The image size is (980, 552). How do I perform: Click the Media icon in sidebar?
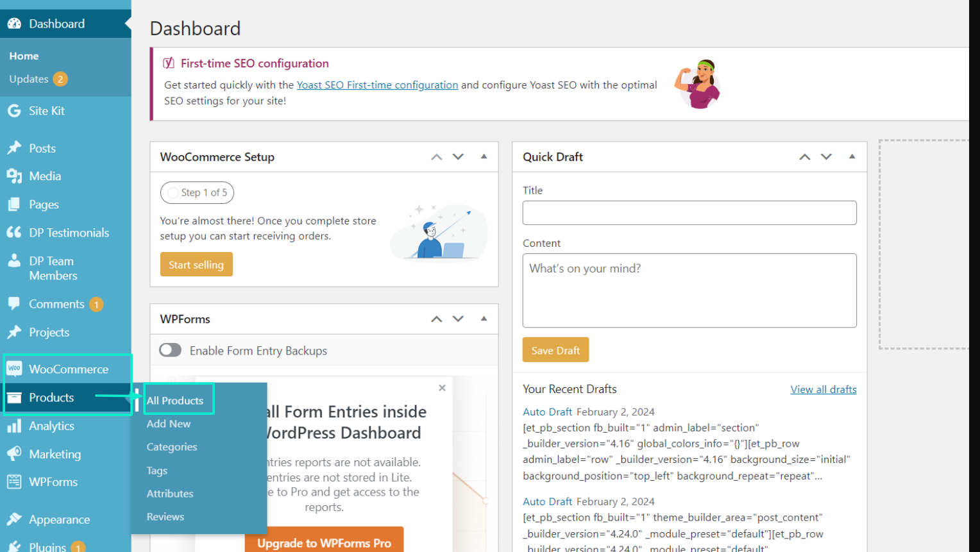point(14,176)
